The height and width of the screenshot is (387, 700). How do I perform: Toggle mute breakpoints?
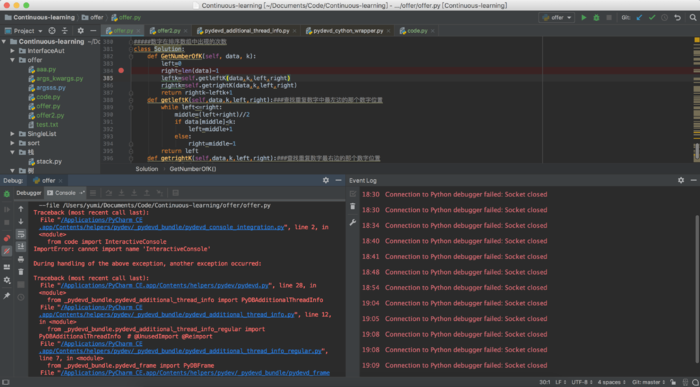click(x=7, y=251)
